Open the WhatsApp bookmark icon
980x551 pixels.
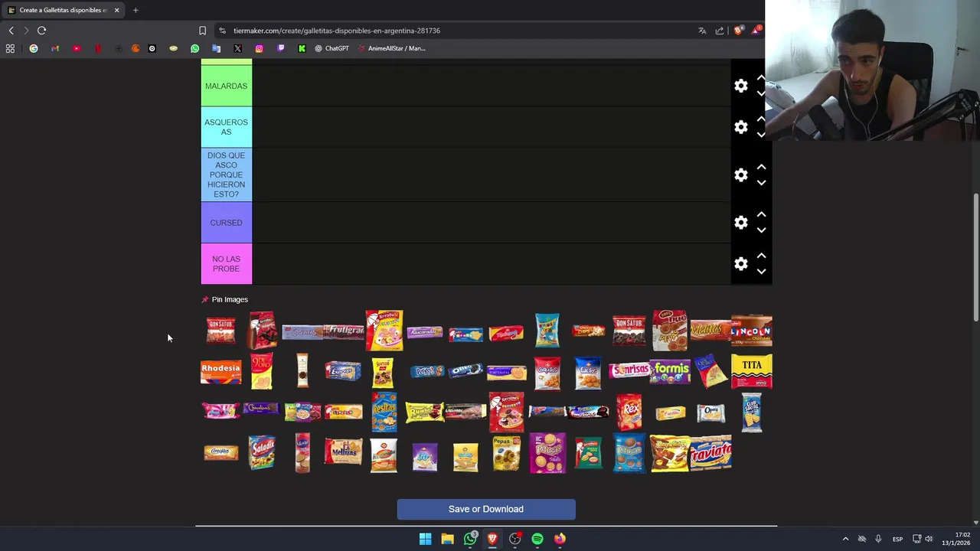[x=194, y=48]
